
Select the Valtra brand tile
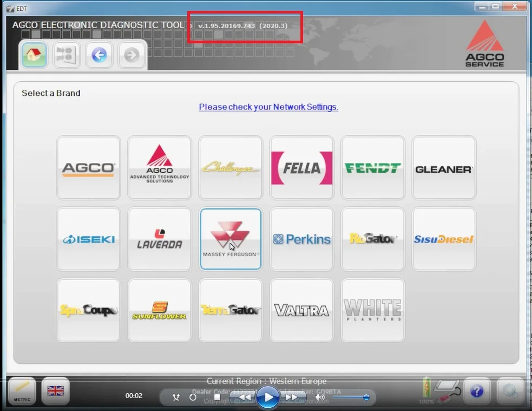pyautogui.click(x=301, y=310)
